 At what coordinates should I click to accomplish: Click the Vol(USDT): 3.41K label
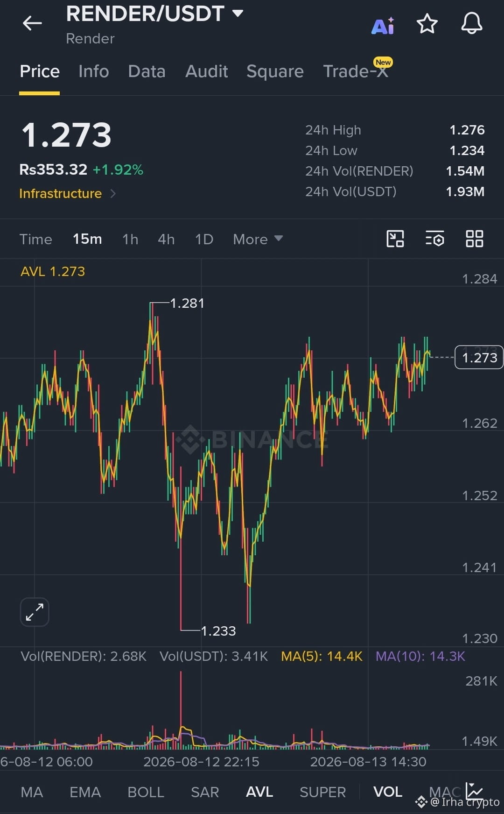click(x=214, y=656)
